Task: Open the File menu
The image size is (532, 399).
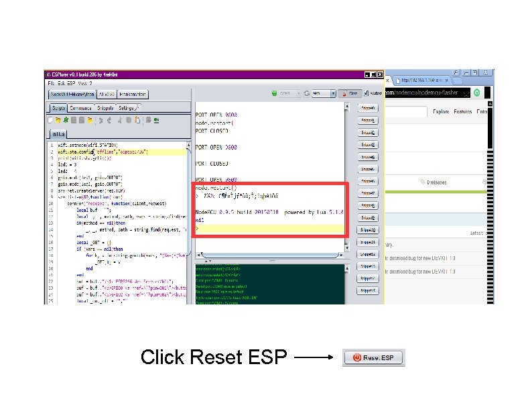Action: (51, 83)
